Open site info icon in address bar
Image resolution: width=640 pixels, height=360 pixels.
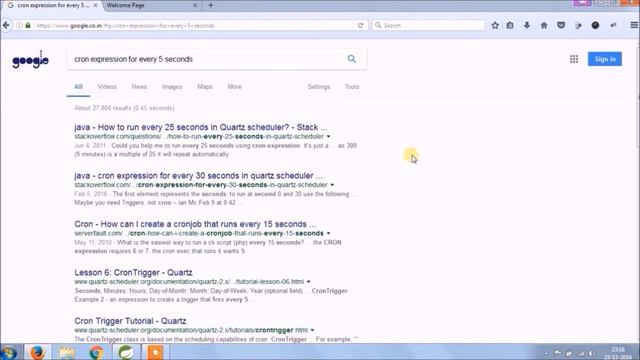19,25
